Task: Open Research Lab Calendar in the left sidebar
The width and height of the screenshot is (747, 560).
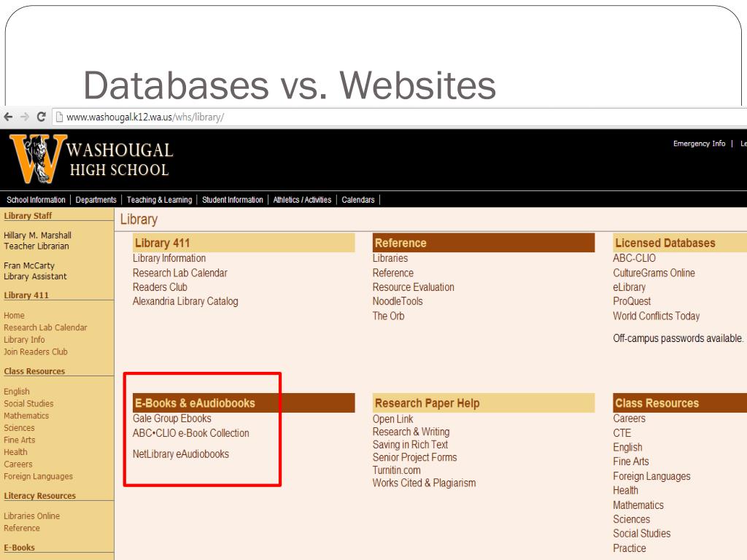Action: point(45,327)
